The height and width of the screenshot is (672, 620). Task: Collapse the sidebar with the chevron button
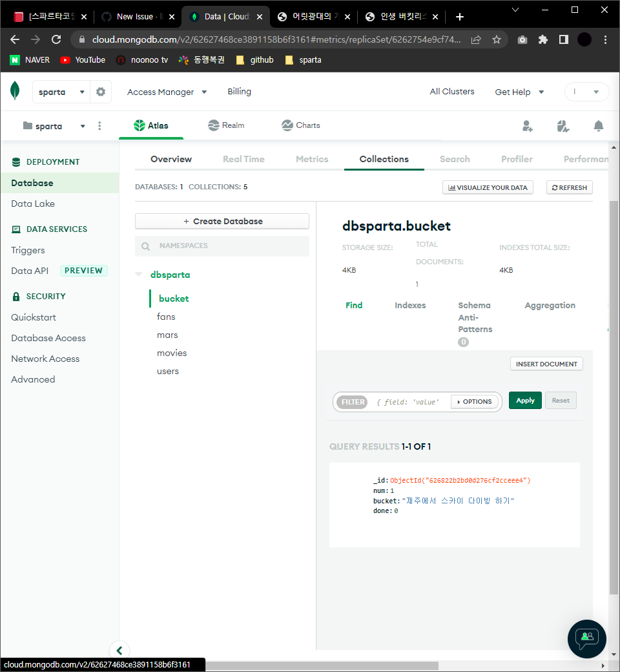119,650
